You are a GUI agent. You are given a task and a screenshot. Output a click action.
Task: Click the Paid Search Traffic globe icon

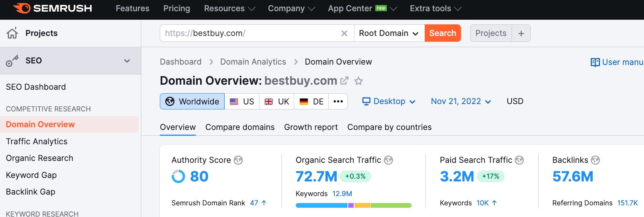520,160
